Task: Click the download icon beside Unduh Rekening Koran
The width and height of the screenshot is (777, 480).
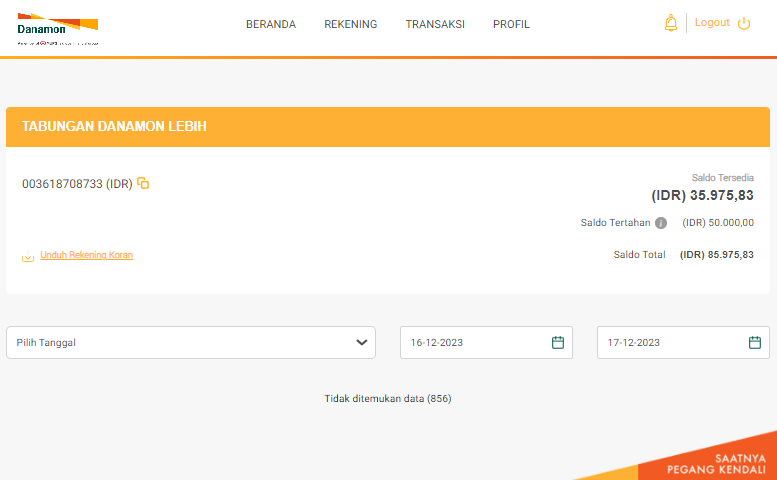Action: 28,256
